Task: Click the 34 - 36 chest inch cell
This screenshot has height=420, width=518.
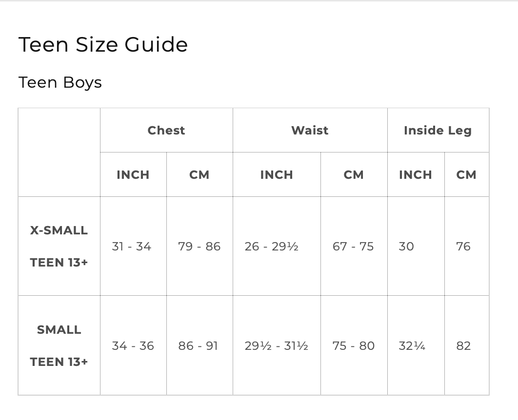Action: coord(133,346)
